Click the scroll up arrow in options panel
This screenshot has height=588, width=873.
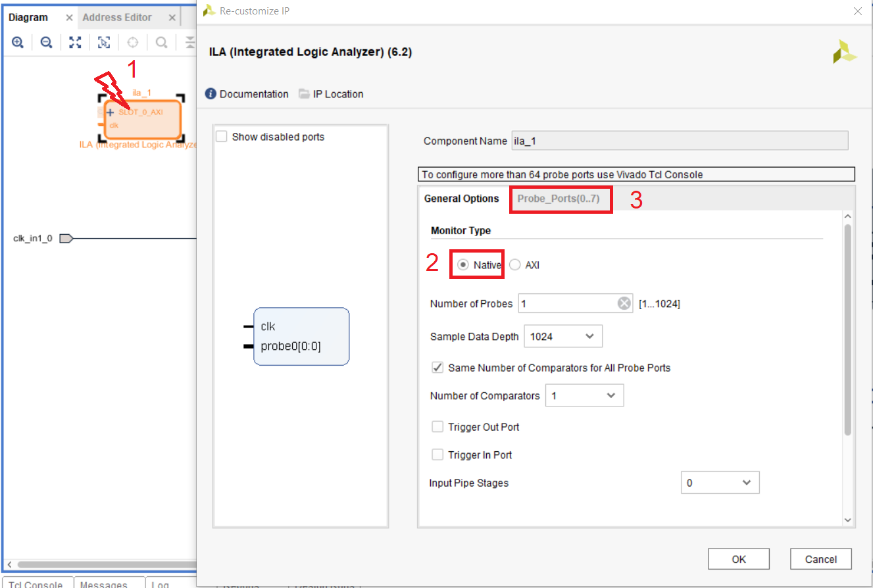tap(848, 216)
